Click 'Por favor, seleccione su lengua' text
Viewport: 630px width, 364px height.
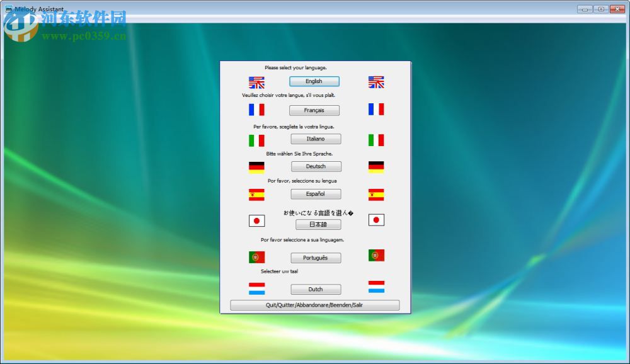pyautogui.click(x=302, y=181)
